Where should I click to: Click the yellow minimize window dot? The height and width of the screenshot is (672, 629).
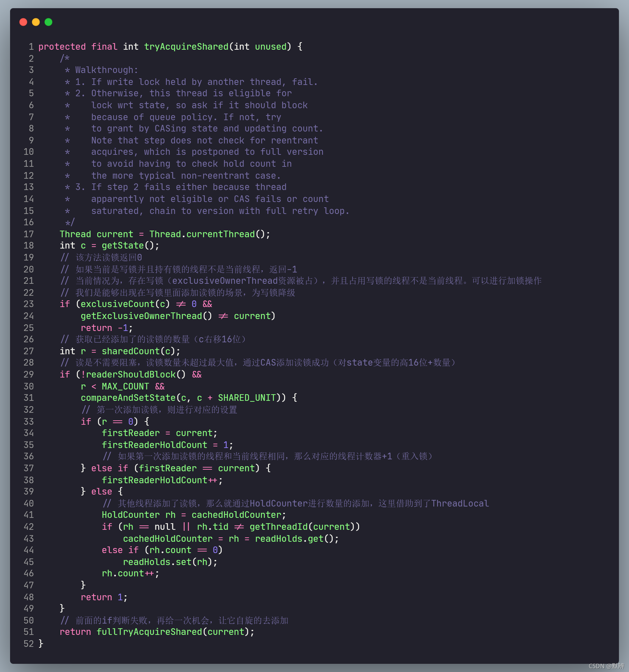tap(36, 22)
